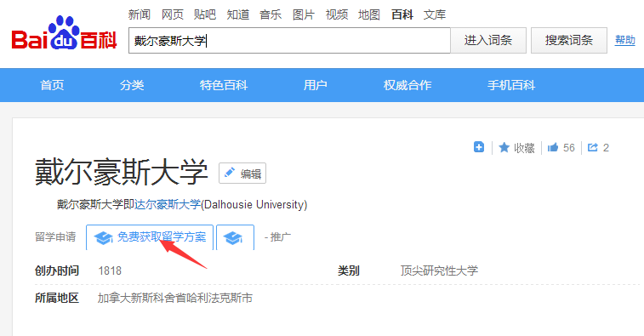Image resolution: width=644 pixels, height=336 pixels.
Task: Open the 地图 search category
Action: pos(369,14)
